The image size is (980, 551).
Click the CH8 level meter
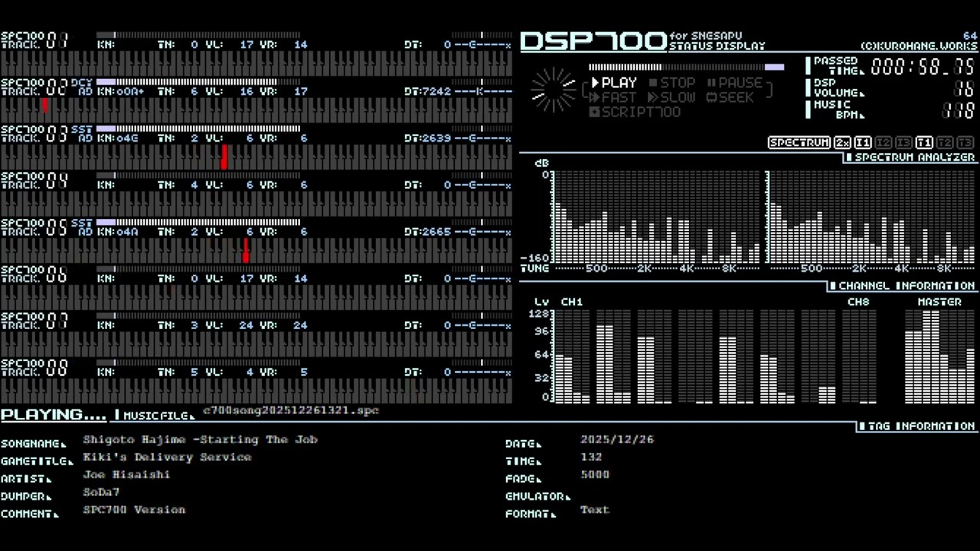coord(859,356)
